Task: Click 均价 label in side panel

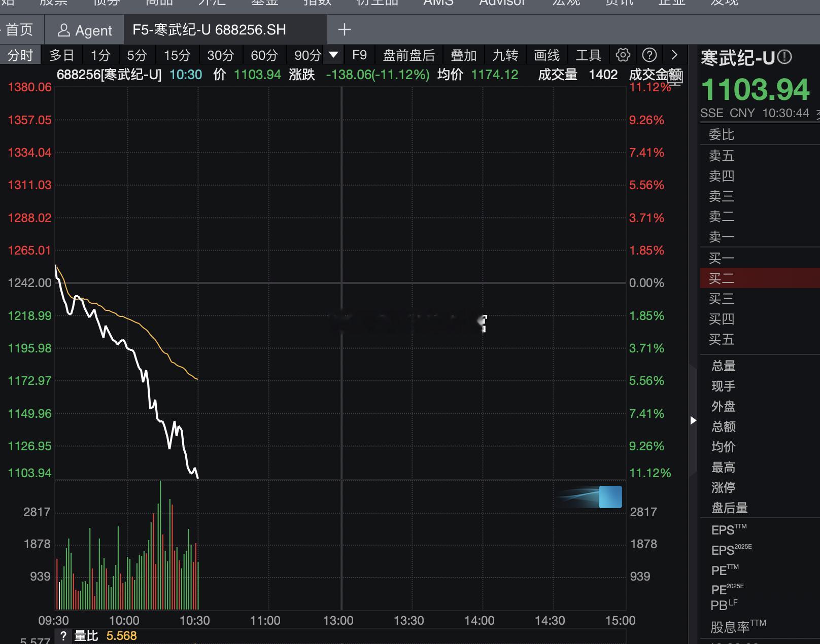Action: coord(724,447)
